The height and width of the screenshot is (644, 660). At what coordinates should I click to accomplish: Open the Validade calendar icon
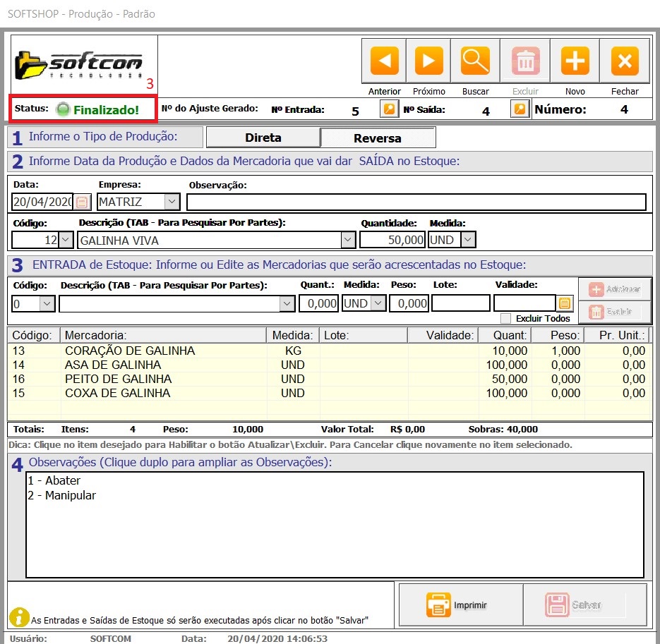coord(564,303)
